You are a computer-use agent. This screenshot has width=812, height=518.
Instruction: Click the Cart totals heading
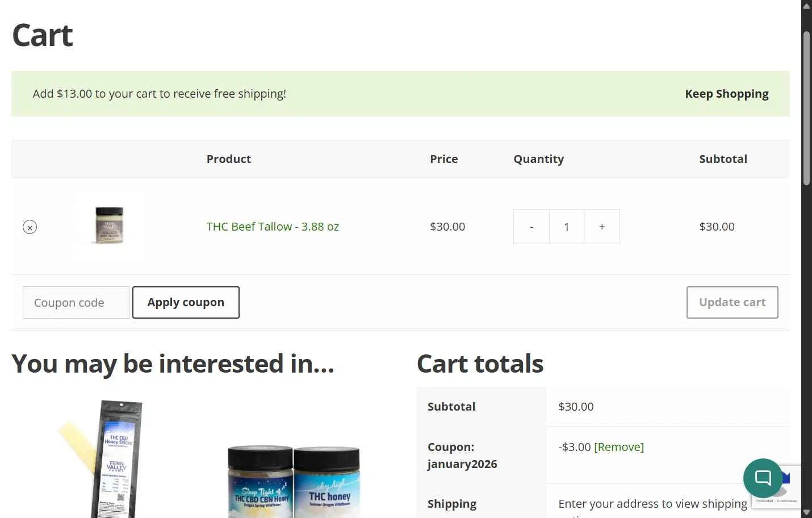(480, 364)
